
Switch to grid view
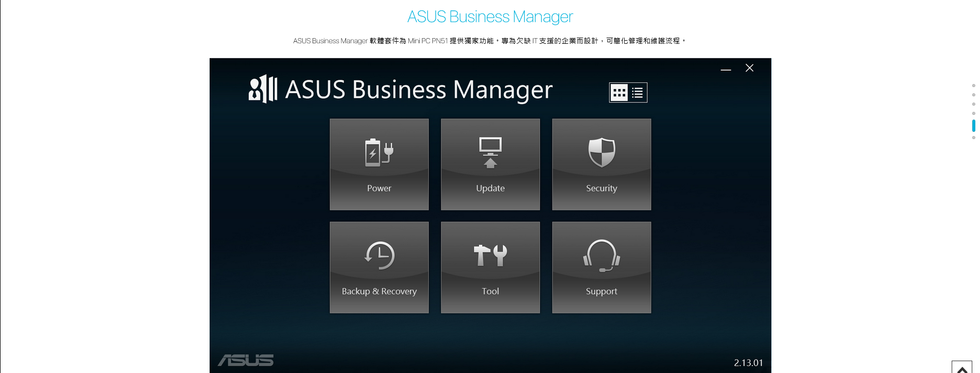(x=619, y=93)
